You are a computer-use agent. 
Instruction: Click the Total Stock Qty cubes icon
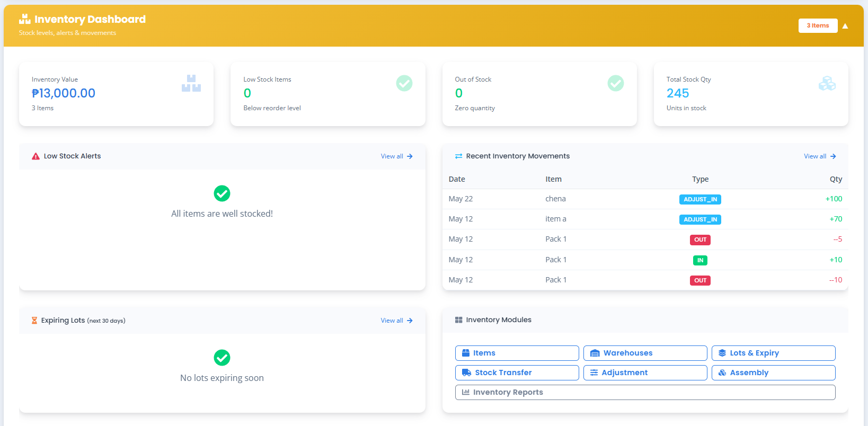point(827,83)
